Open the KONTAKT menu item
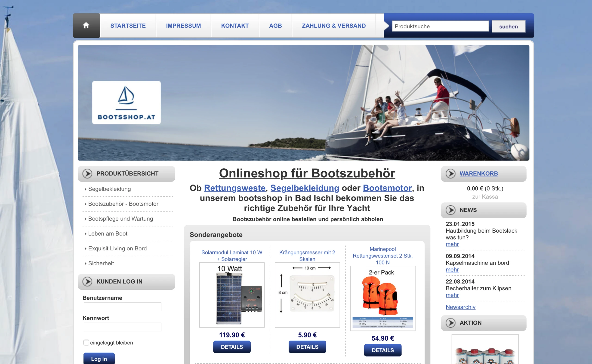 point(235,25)
